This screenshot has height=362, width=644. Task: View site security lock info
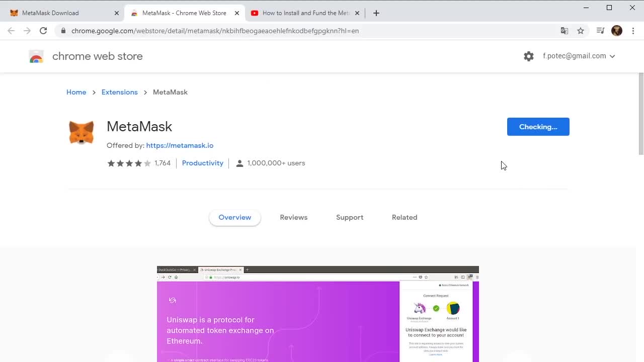click(63, 31)
